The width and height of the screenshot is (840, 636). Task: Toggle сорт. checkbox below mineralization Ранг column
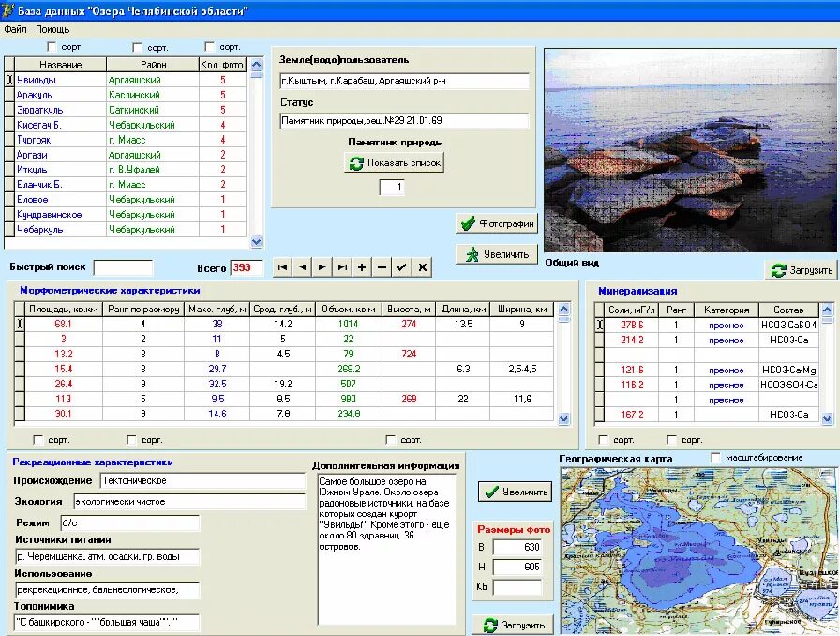[672, 440]
